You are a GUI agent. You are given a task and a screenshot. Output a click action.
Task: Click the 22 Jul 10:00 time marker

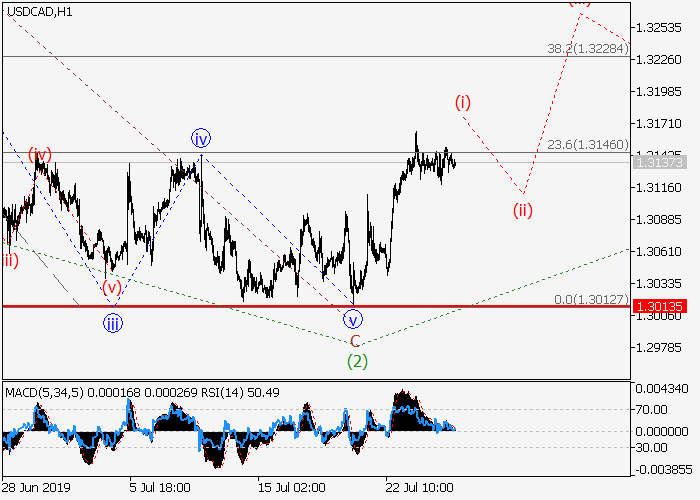tap(422, 487)
